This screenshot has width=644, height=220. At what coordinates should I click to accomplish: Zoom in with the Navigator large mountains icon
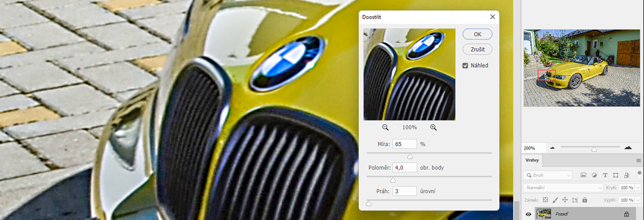[628, 148]
